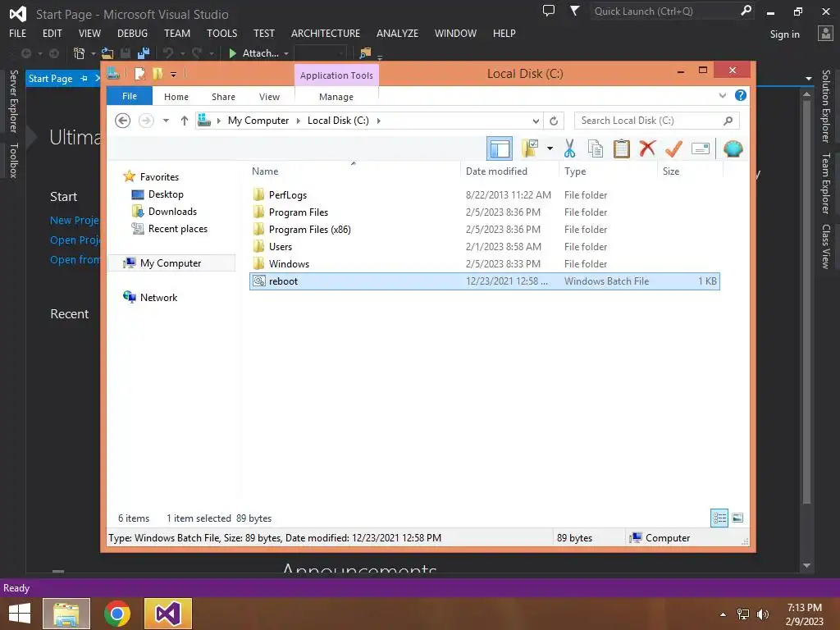Open the Visual Studio DEBUG menu
The height and width of the screenshot is (630, 840).
pyautogui.click(x=132, y=33)
